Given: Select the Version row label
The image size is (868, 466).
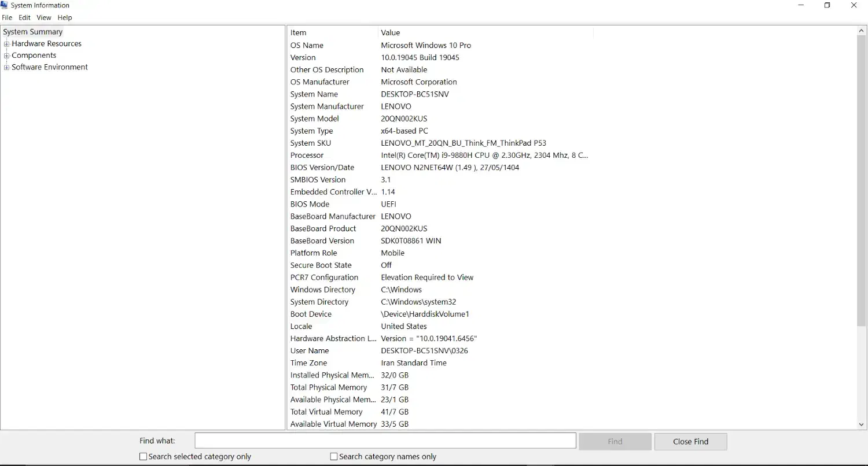Looking at the screenshot, I should coord(303,58).
